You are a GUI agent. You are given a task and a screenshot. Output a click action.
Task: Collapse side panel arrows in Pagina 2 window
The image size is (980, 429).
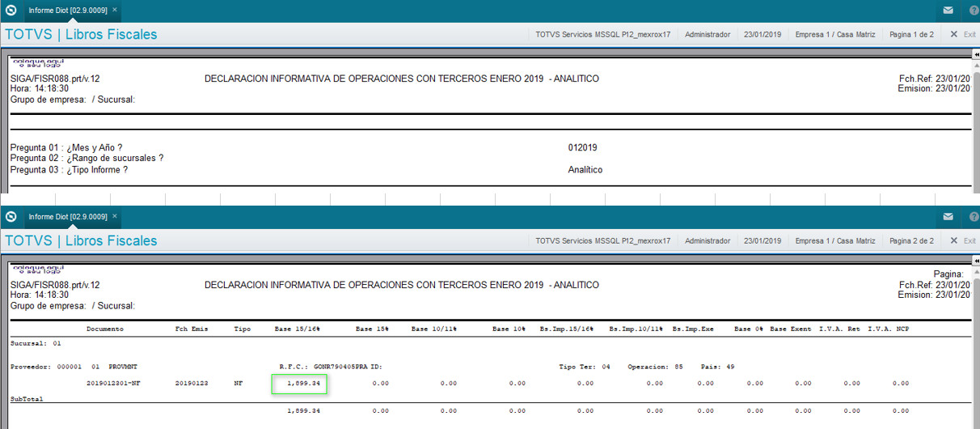(x=976, y=259)
